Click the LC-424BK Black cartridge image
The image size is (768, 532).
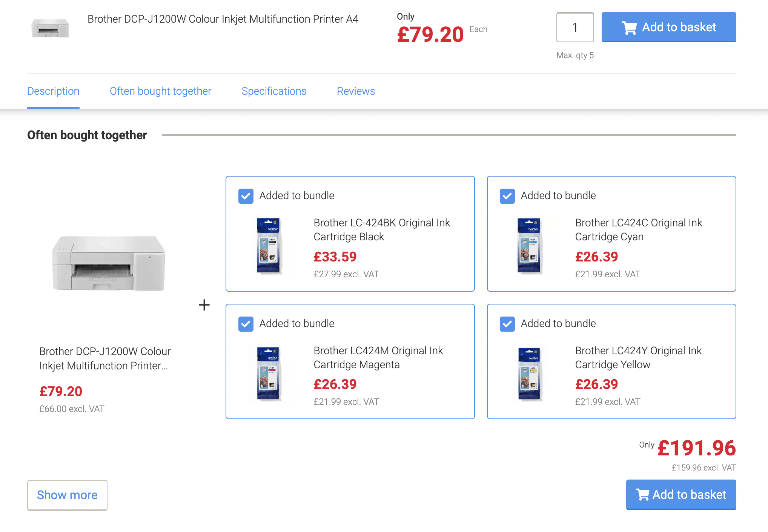pos(269,245)
